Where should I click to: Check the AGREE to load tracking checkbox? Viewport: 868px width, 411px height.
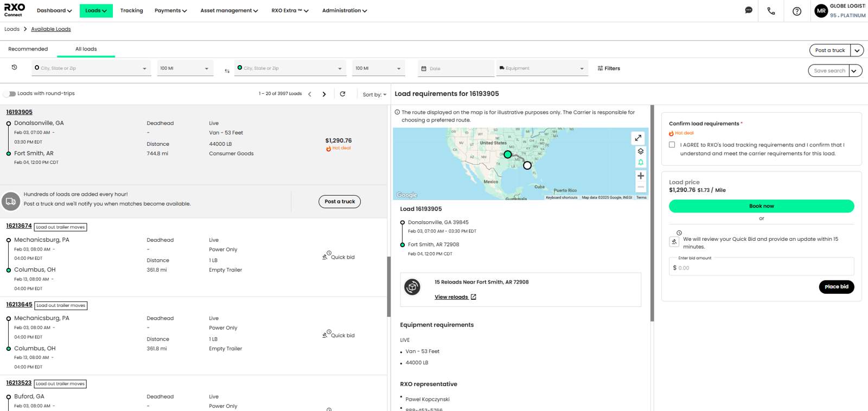coord(672,145)
